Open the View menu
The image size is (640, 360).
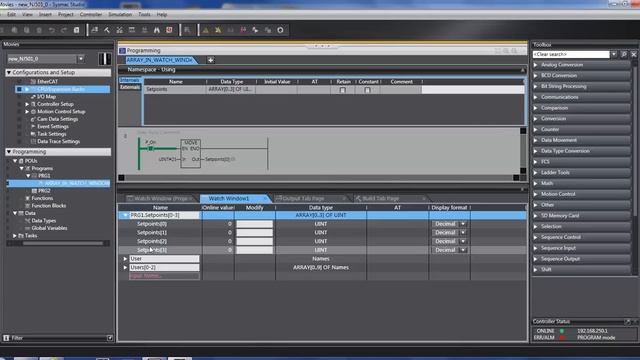click(27, 14)
